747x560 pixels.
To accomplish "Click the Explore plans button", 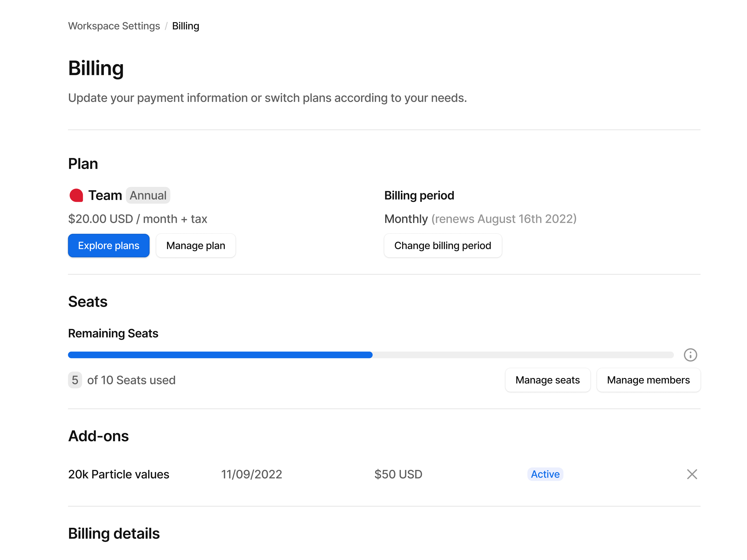I will click(x=108, y=245).
